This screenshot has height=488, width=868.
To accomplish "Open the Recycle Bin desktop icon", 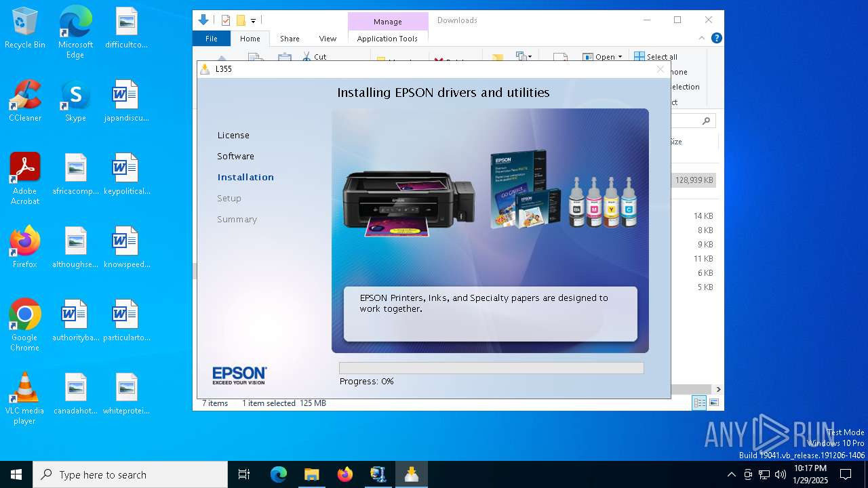I will coord(25,28).
